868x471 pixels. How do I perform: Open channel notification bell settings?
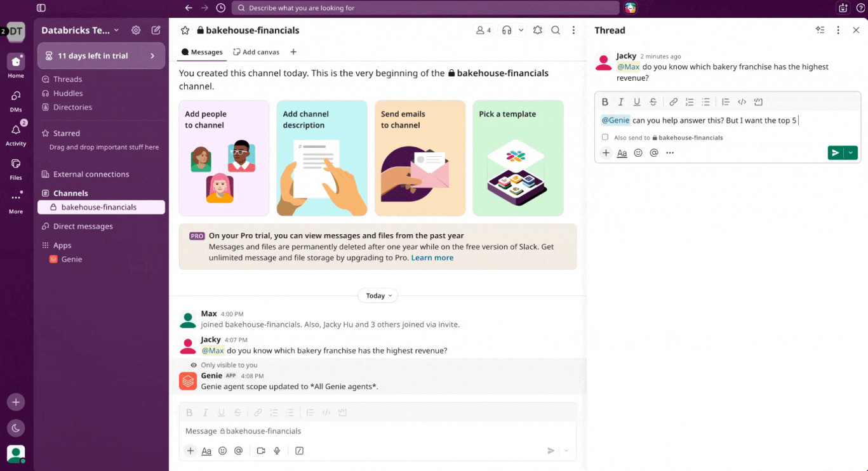[x=537, y=30]
